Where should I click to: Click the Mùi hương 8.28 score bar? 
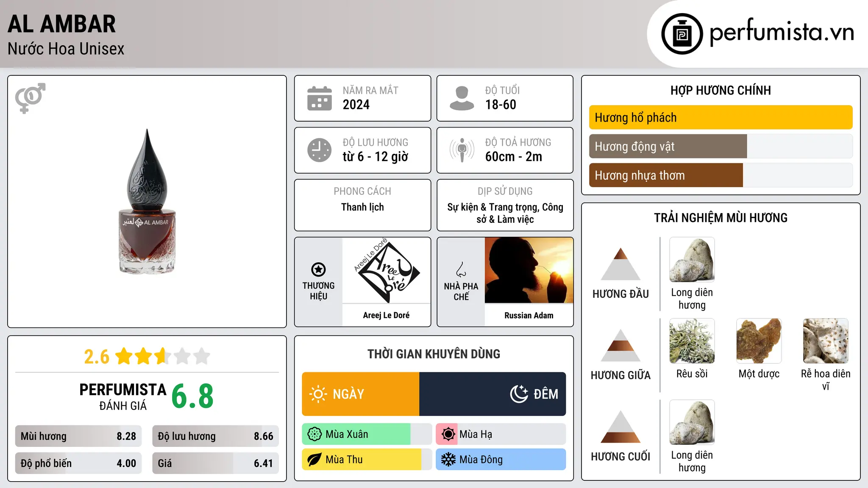pyautogui.click(x=78, y=436)
